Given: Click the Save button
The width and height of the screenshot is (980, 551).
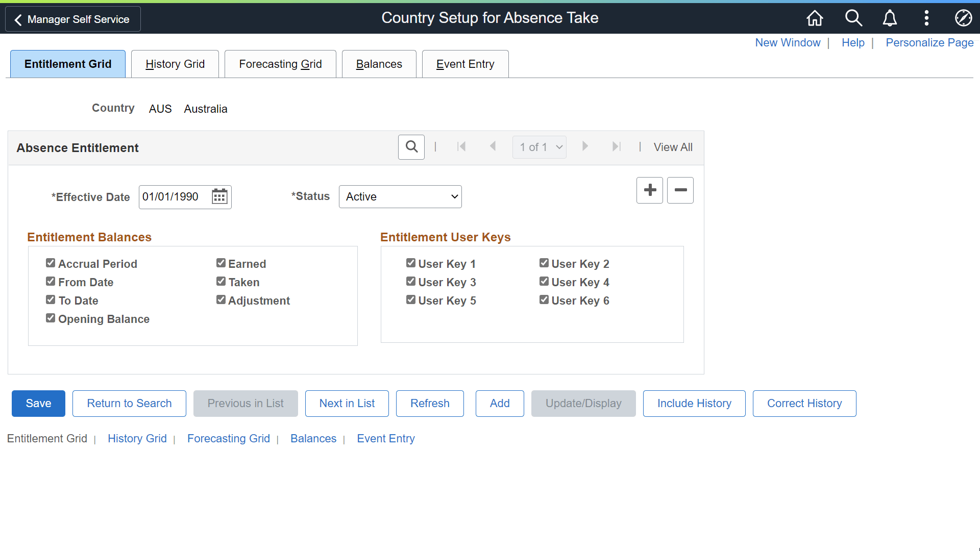Looking at the screenshot, I should tap(38, 404).
